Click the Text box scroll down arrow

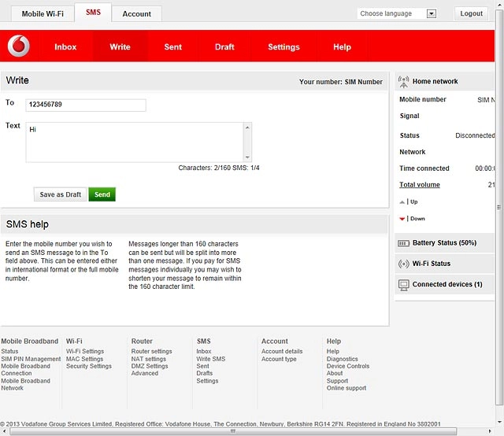pyautogui.click(x=247, y=157)
